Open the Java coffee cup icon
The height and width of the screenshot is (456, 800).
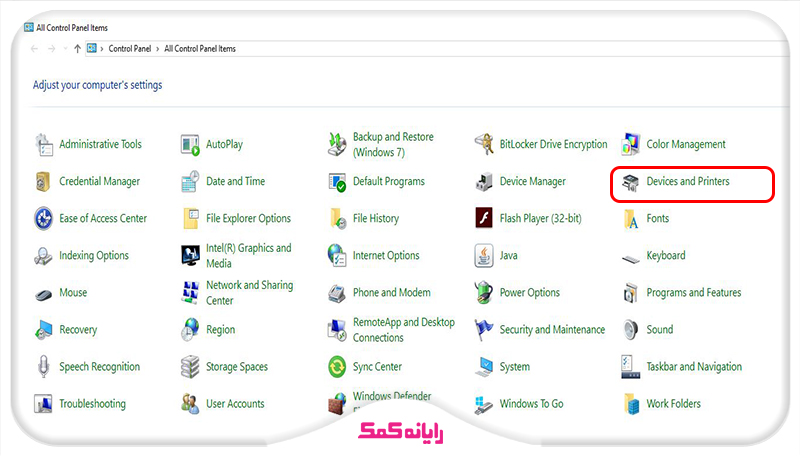pyautogui.click(x=484, y=256)
